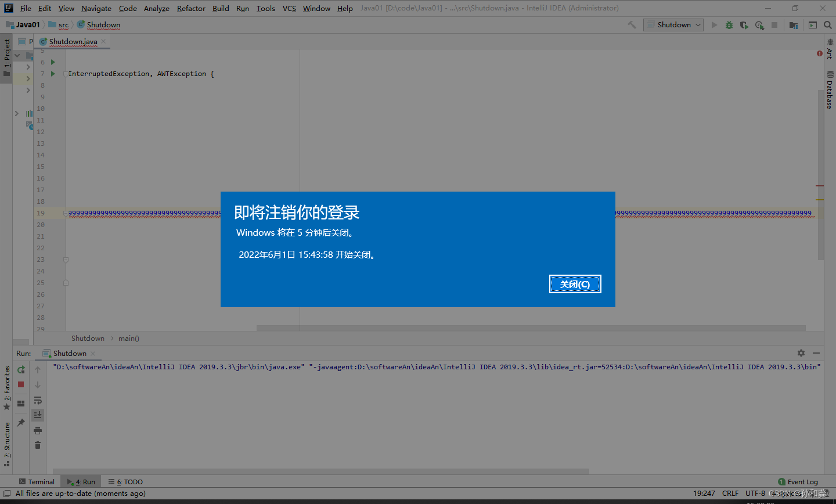
Task: Select src breadcrumb in navigation bar
Action: click(59, 25)
